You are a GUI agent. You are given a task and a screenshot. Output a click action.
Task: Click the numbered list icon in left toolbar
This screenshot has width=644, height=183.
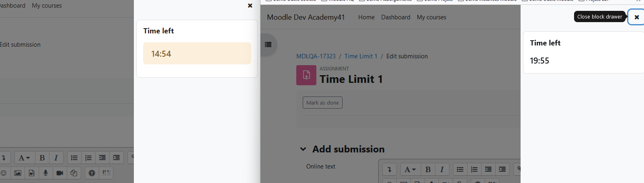click(88, 158)
